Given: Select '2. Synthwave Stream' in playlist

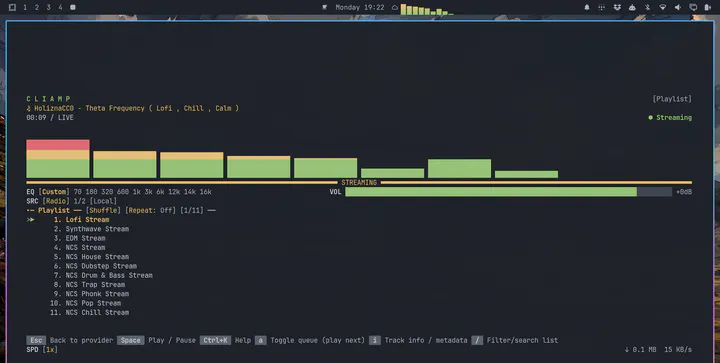Looking at the screenshot, I should (x=91, y=229).
